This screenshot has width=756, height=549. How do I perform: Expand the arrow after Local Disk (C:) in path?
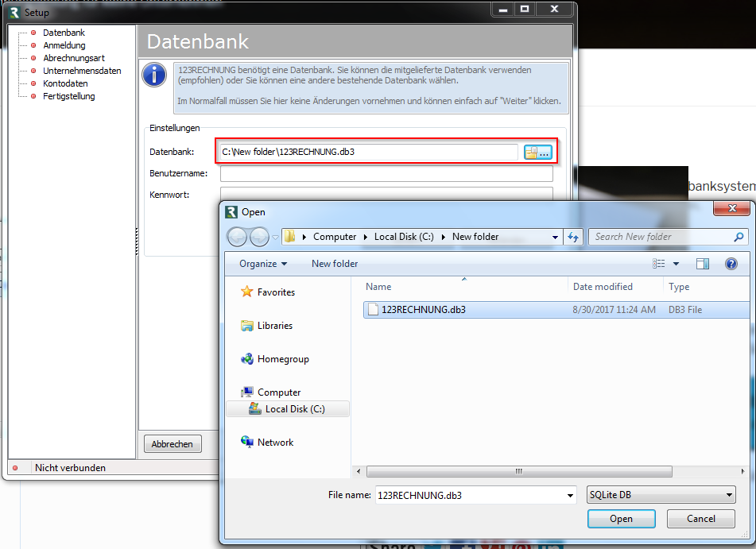[x=443, y=237]
